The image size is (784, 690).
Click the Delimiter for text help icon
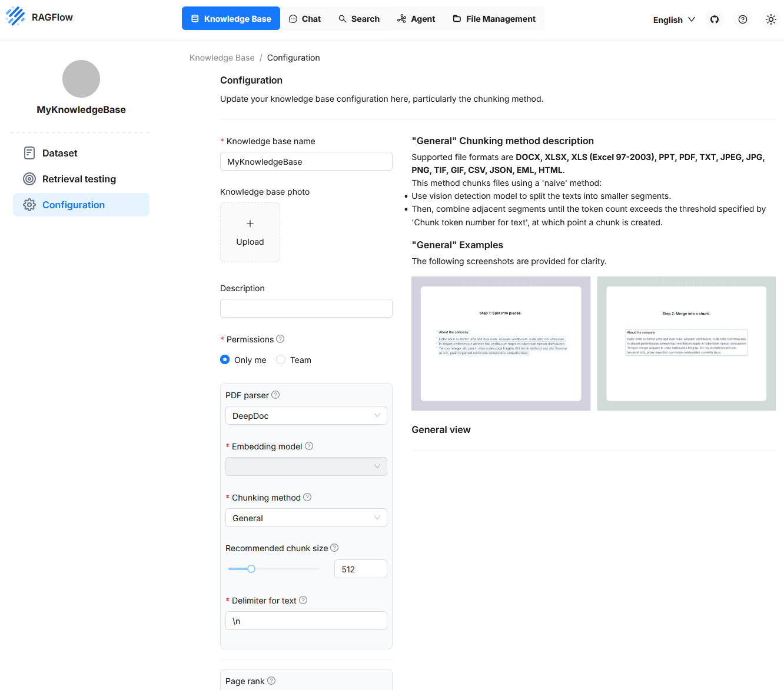[303, 600]
